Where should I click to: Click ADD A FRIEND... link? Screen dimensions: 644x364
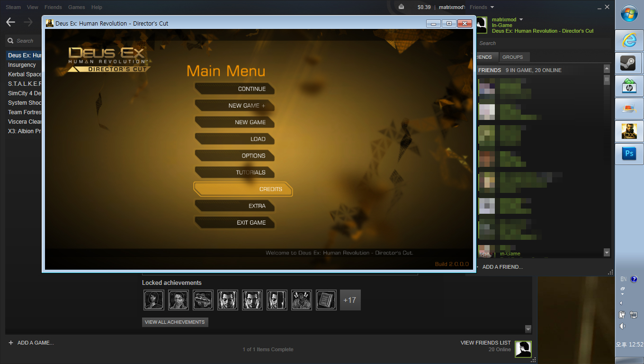[x=502, y=267]
